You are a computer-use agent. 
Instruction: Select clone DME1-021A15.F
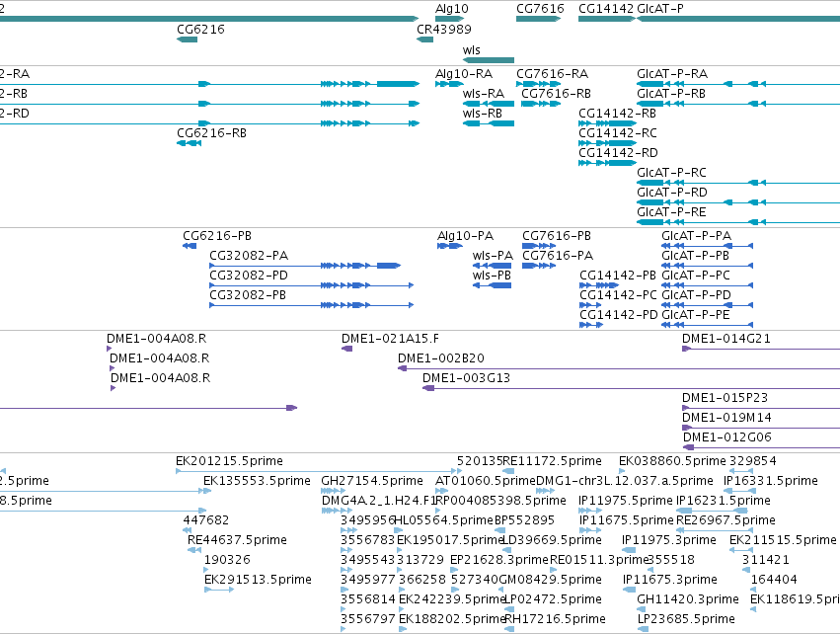pos(391,339)
